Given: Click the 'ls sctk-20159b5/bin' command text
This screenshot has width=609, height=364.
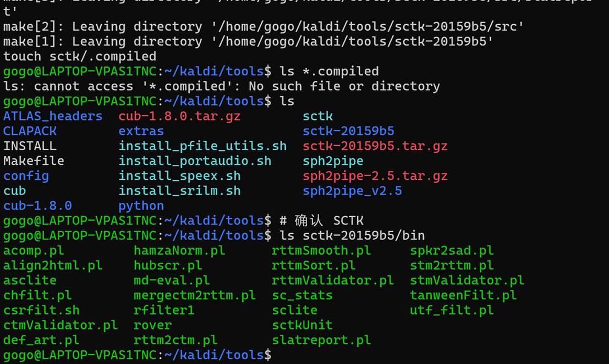Looking at the screenshot, I should 352,235.
